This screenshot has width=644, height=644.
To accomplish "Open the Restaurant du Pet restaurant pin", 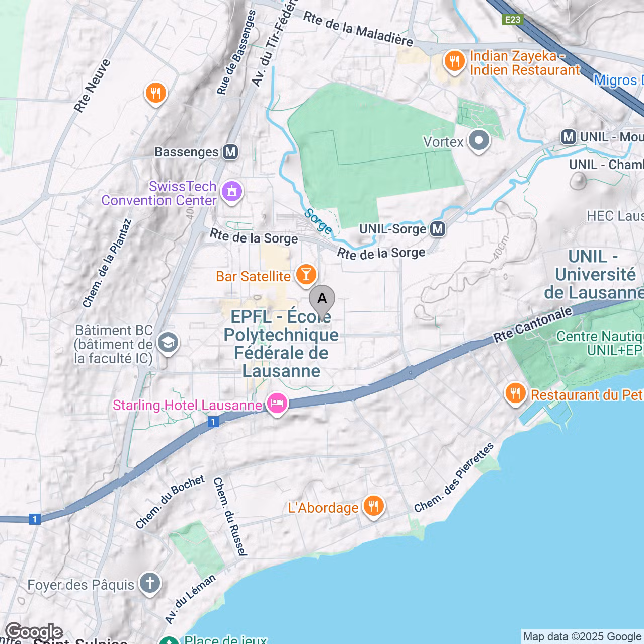I will click(x=515, y=393).
